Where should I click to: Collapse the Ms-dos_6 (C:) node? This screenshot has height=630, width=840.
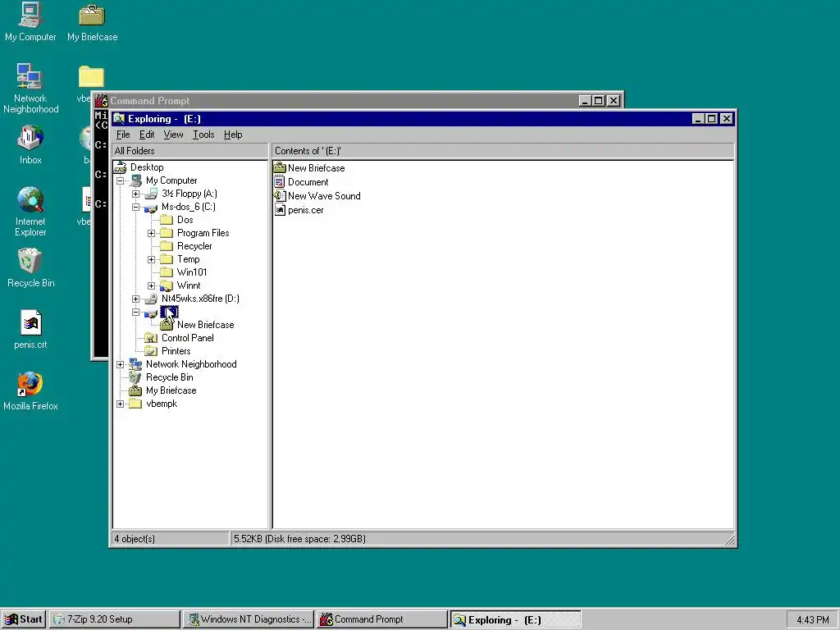(135, 207)
